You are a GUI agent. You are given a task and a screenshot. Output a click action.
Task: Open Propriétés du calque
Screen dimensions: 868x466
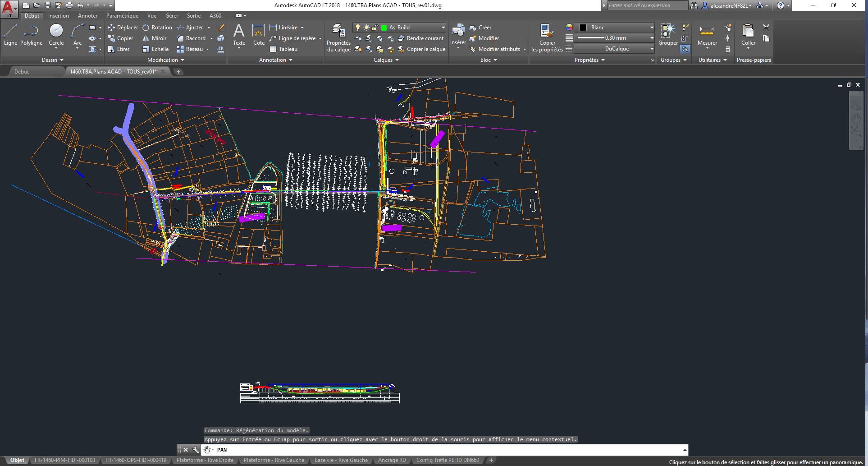[338, 38]
